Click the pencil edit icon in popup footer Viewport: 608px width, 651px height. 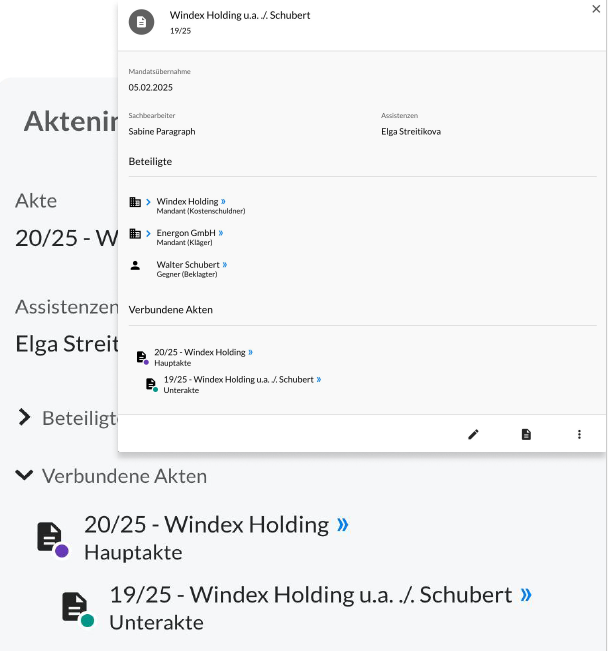pyautogui.click(x=474, y=434)
